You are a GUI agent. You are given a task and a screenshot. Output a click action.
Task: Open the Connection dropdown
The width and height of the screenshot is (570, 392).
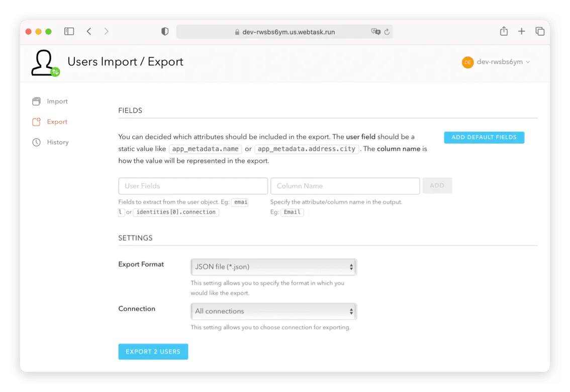pos(274,312)
